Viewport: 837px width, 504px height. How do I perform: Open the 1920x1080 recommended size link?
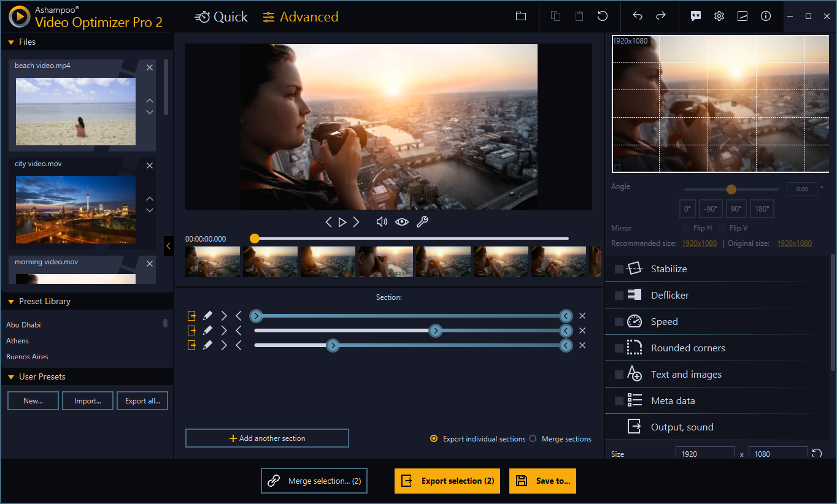(699, 243)
